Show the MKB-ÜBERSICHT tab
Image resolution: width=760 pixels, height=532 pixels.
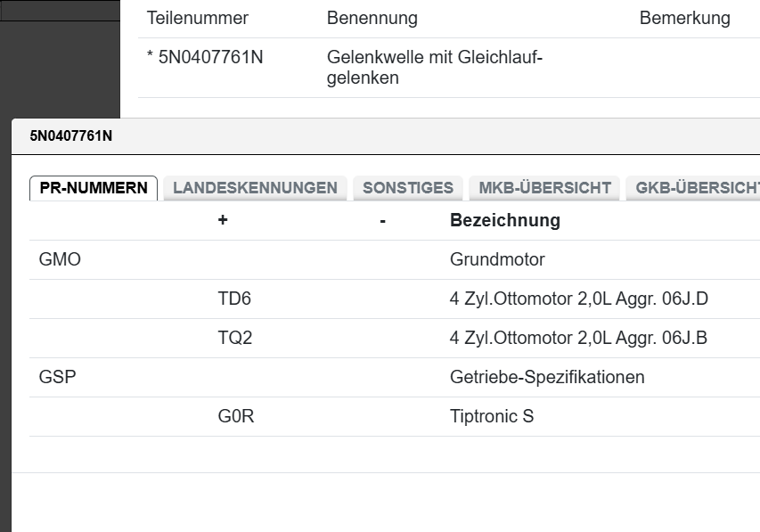tap(544, 188)
